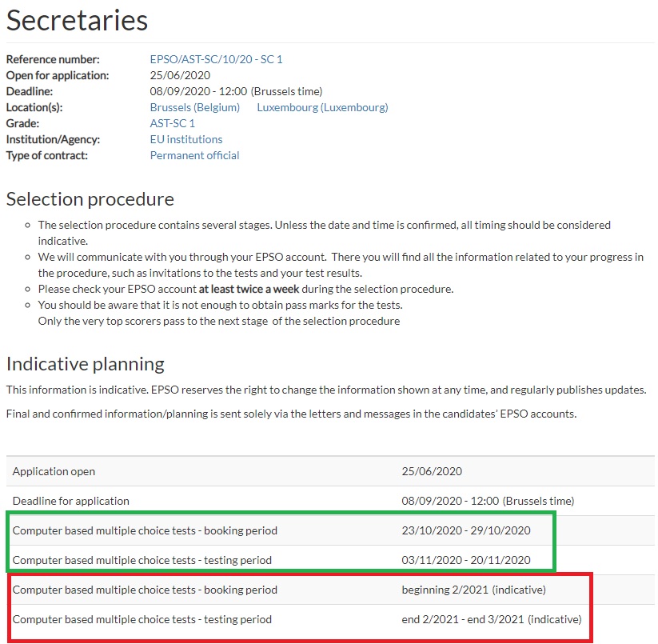This screenshot has height=644, width=658.
Task: Click the Deadline for application row label
Action: (x=70, y=501)
